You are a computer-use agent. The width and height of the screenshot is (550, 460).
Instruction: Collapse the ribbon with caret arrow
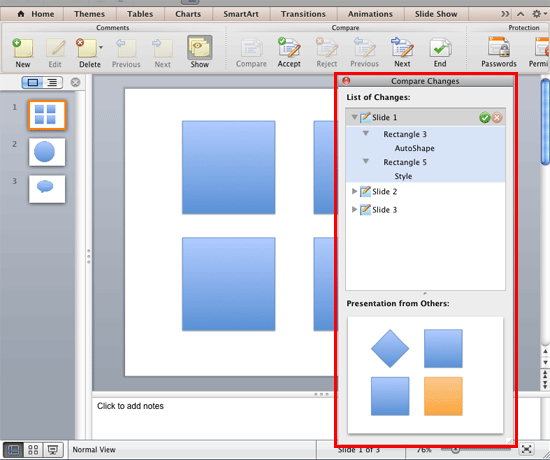pos(521,14)
